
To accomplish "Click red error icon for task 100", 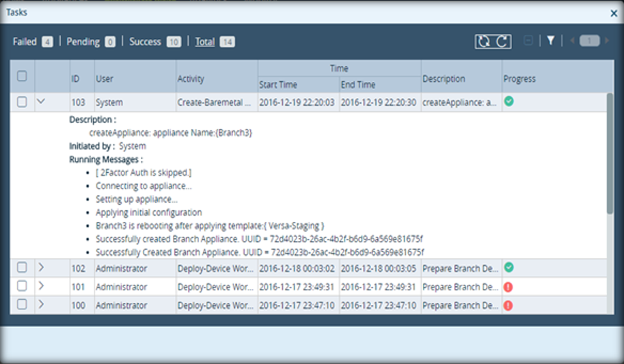I will pos(508,305).
